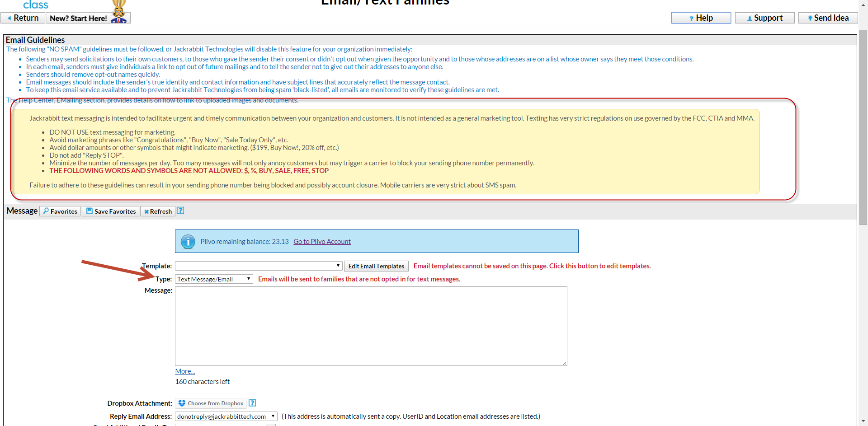868x426 pixels.
Task: Click the help icon next to Dropbox
Action: pos(252,403)
